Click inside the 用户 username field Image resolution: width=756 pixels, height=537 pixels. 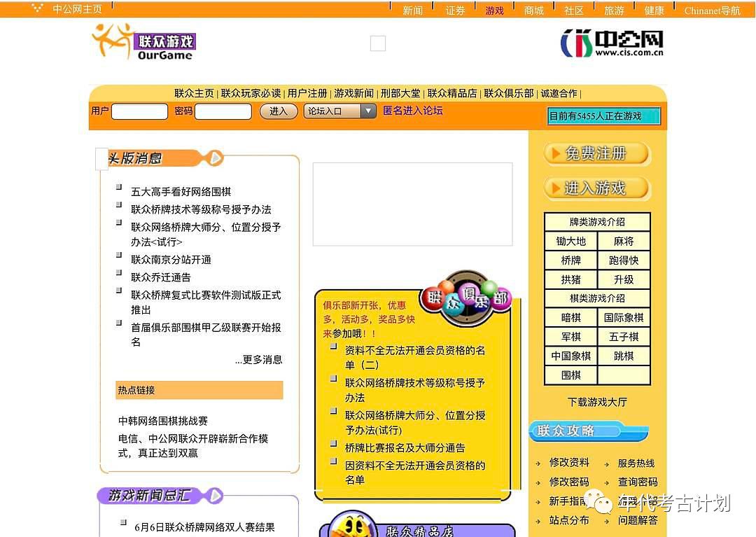click(139, 111)
